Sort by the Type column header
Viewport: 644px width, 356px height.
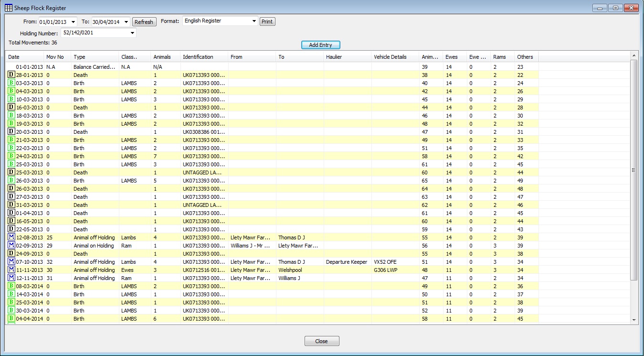pyautogui.click(x=95, y=57)
